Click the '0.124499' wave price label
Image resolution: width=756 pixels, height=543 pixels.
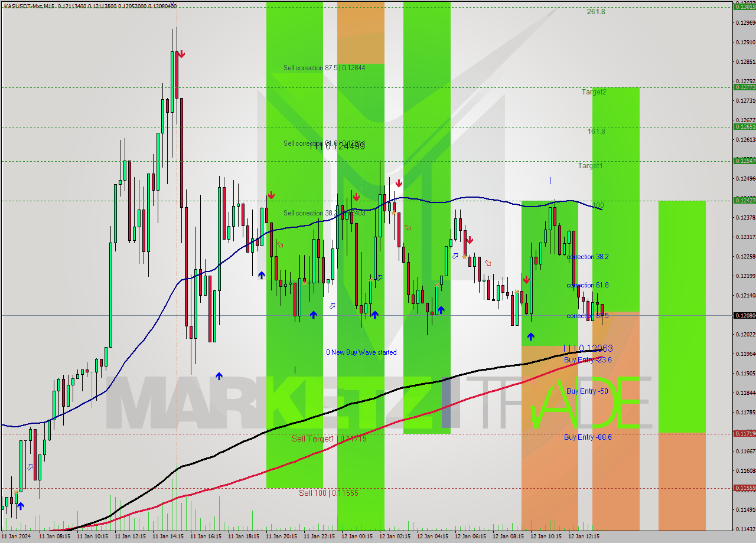click(337, 146)
